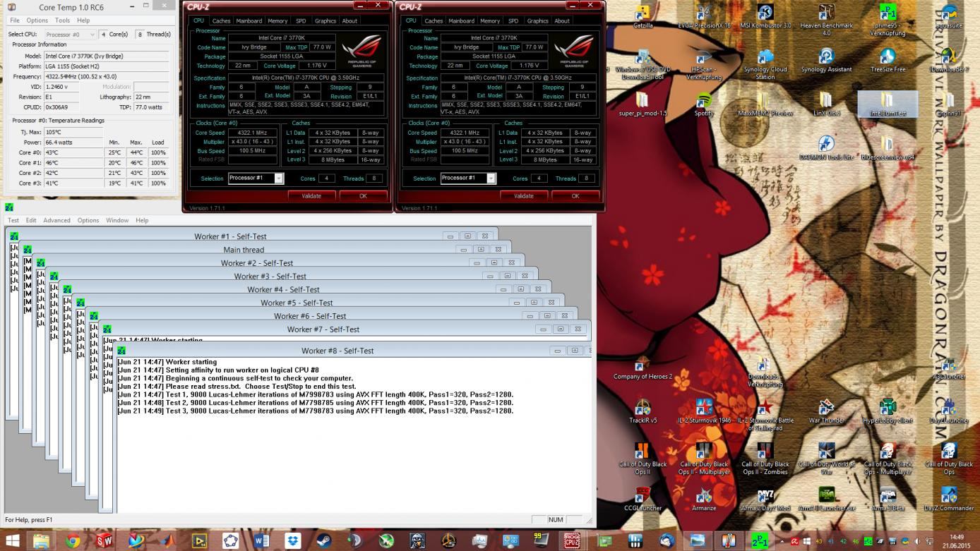
Task: Activate Worker #5 - Self-Test window
Action: pos(297,303)
